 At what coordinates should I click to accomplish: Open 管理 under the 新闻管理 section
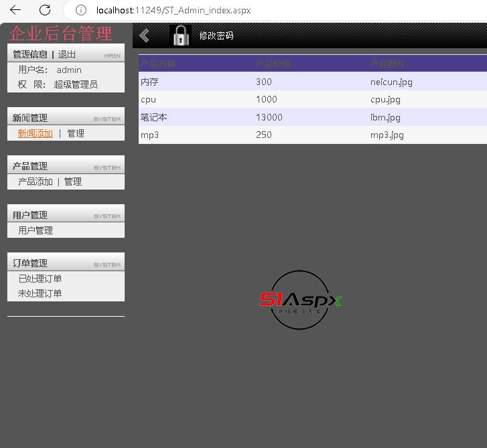(76, 133)
